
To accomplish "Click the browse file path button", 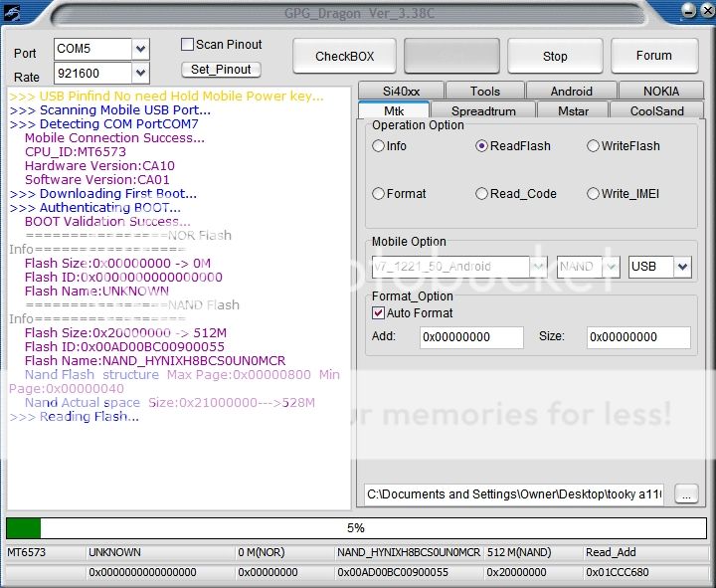I will tap(686, 493).
